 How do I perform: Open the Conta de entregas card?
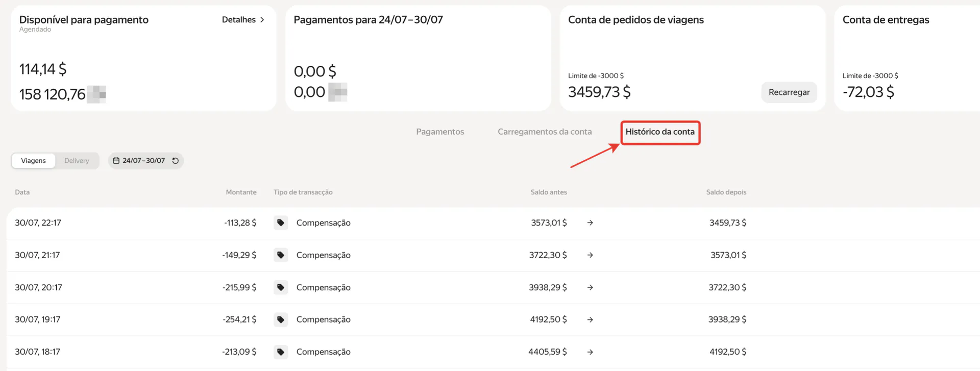click(x=907, y=58)
